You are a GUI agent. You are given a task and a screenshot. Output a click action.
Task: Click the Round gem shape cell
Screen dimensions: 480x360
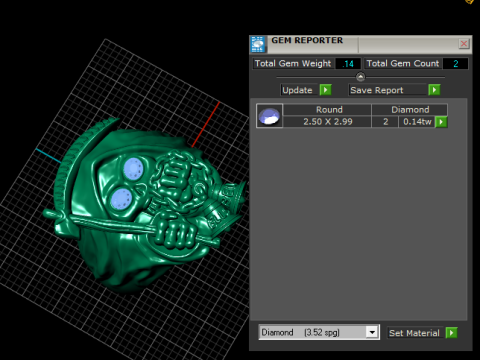pyautogui.click(x=327, y=110)
